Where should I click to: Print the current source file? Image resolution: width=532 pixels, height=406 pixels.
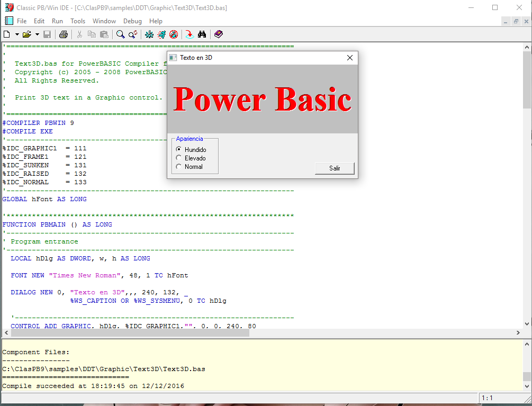63,34
